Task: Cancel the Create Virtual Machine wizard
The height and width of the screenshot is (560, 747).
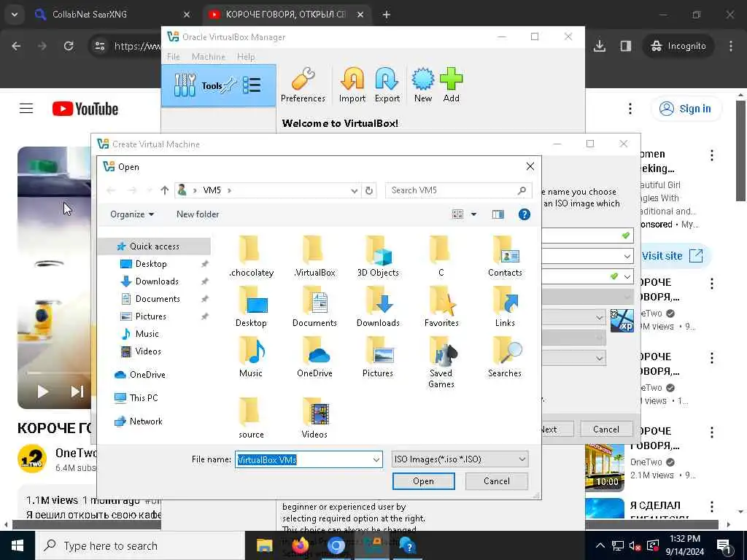Action: pyautogui.click(x=606, y=429)
